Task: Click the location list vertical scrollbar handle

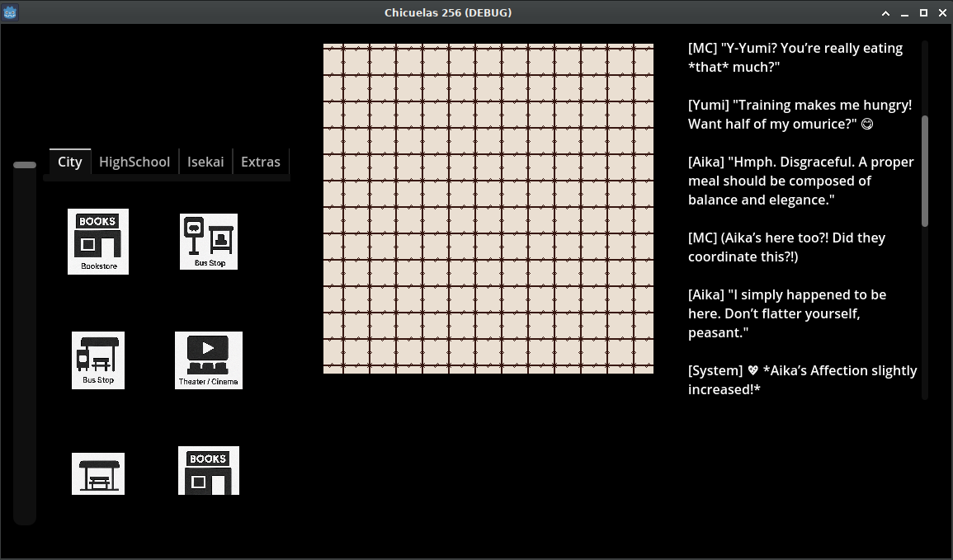Action: click(x=24, y=165)
